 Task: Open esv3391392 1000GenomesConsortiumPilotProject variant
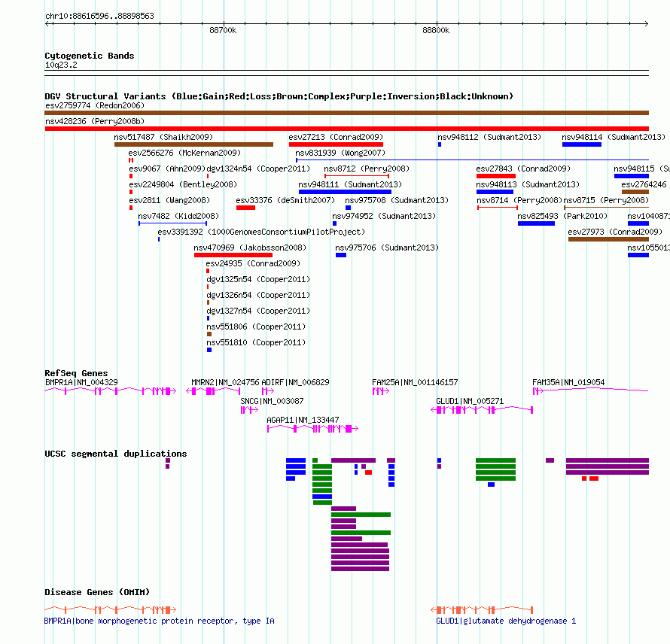pyautogui.click(x=261, y=232)
